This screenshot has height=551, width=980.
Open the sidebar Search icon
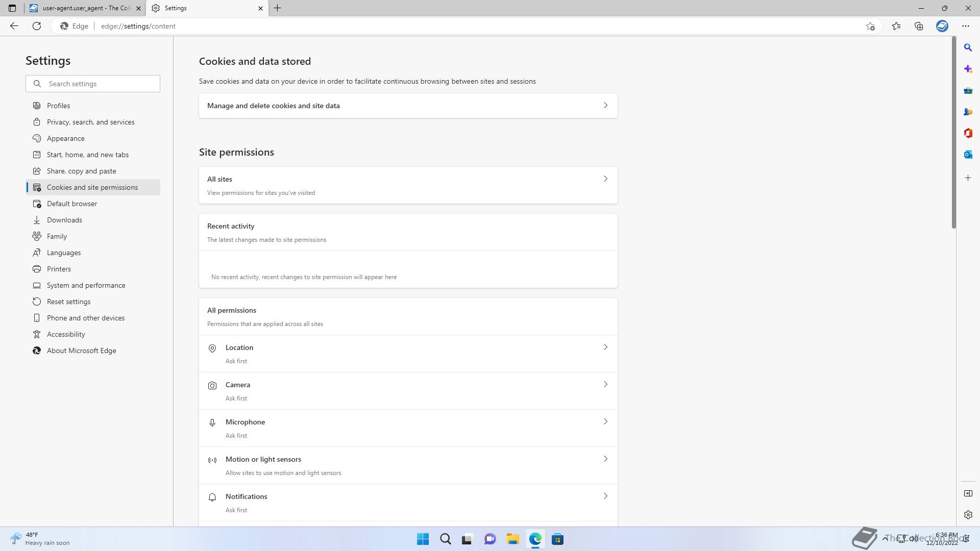coord(968,47)
